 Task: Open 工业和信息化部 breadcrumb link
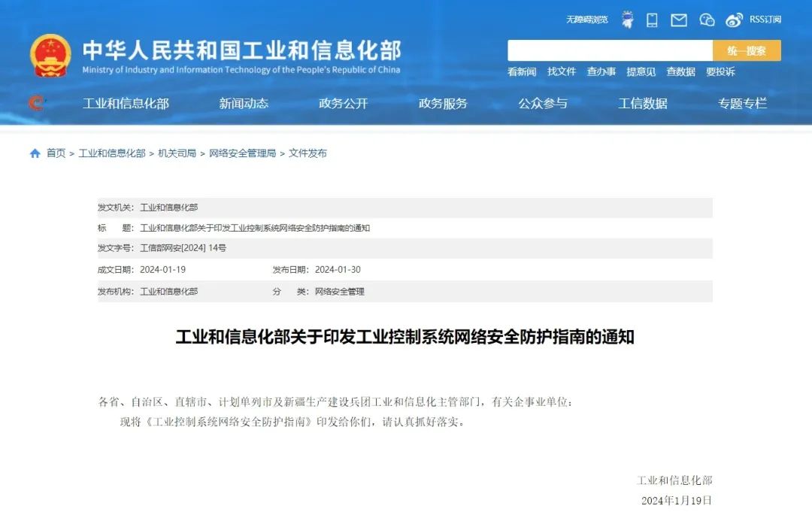coord(112,153)
